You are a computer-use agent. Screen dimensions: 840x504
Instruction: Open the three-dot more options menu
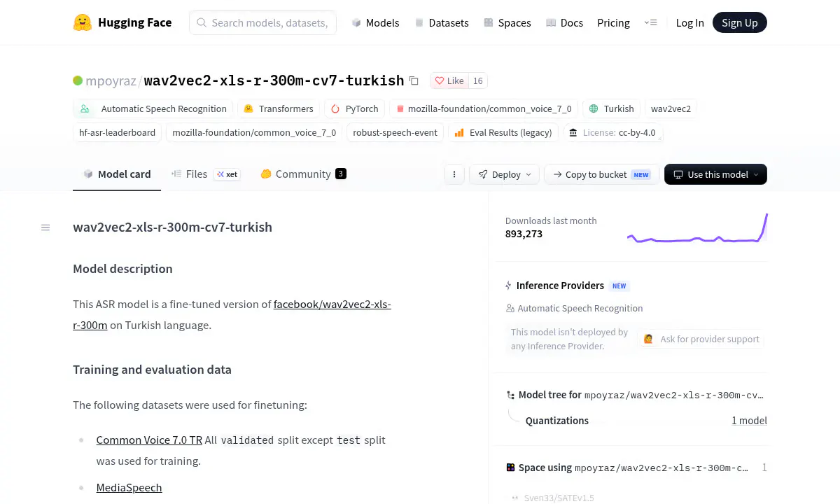(454, 174)
